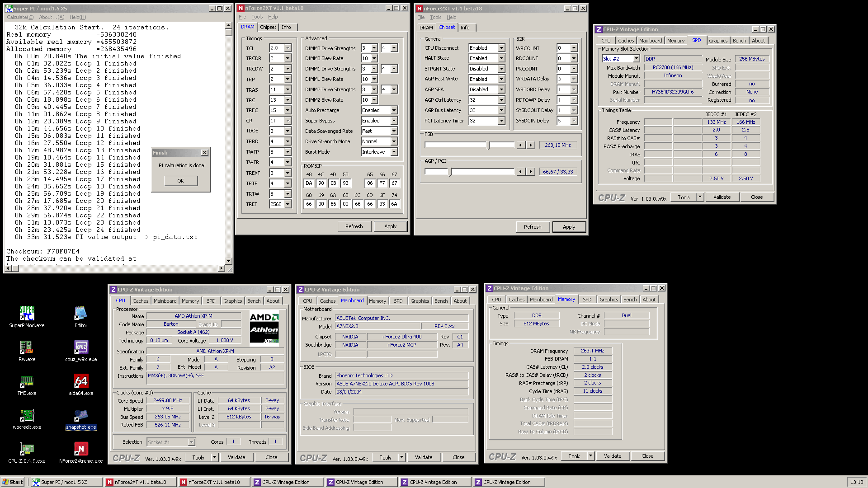The width and height of the screenshot is (868, 488).
Task: Open Bench tab in CPU-Z Memory window
Action: click(630, 300)
